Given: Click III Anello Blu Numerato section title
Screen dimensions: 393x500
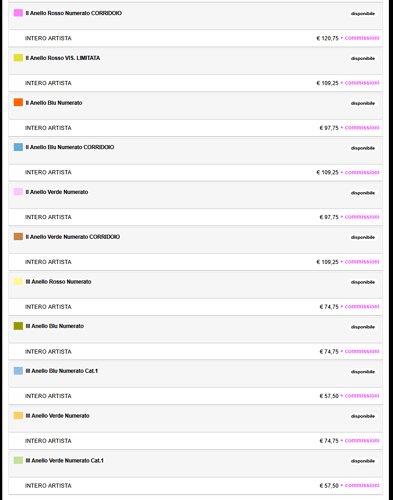Looking at the screenshot, I should pyautogui.click(x=55, y=326).
